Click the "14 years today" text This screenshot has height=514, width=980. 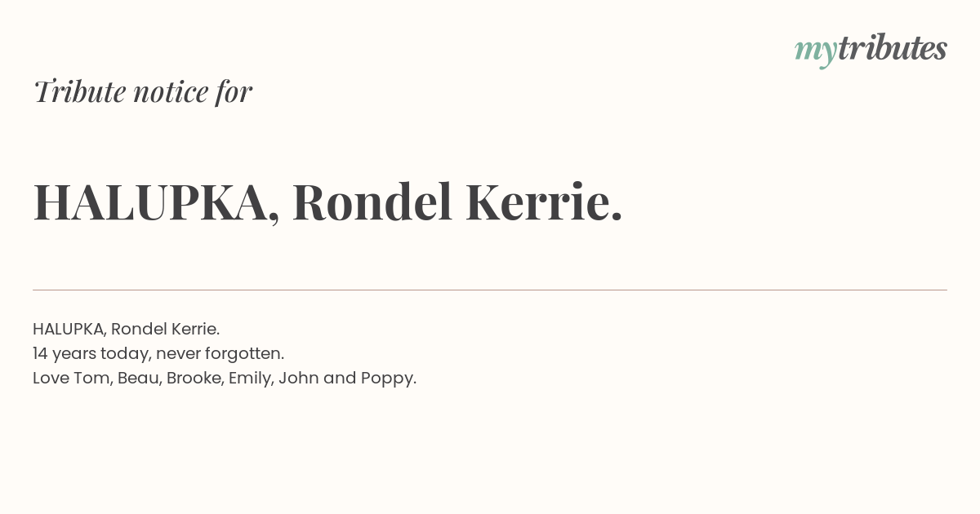pos(90,354)
